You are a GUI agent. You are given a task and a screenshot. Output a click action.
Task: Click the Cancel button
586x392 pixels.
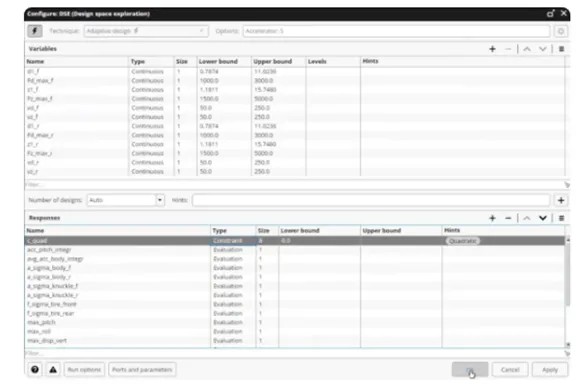pyautogui.click(x=510, y=370)
